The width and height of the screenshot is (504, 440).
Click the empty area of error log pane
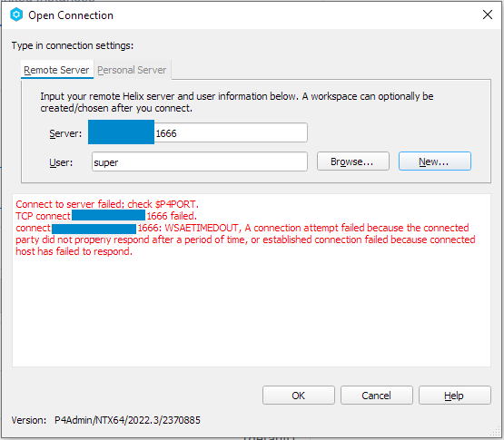pyautogui.click(x=252, y=311)
